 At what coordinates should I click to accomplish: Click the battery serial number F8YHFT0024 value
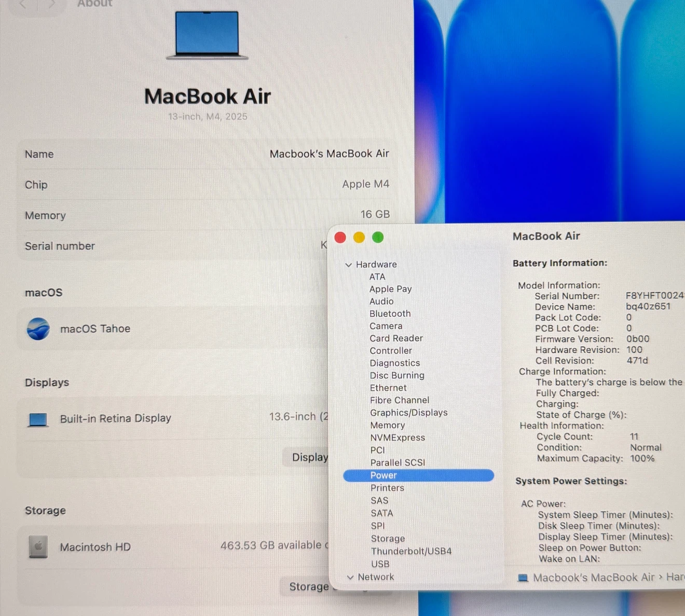[655, 296]
